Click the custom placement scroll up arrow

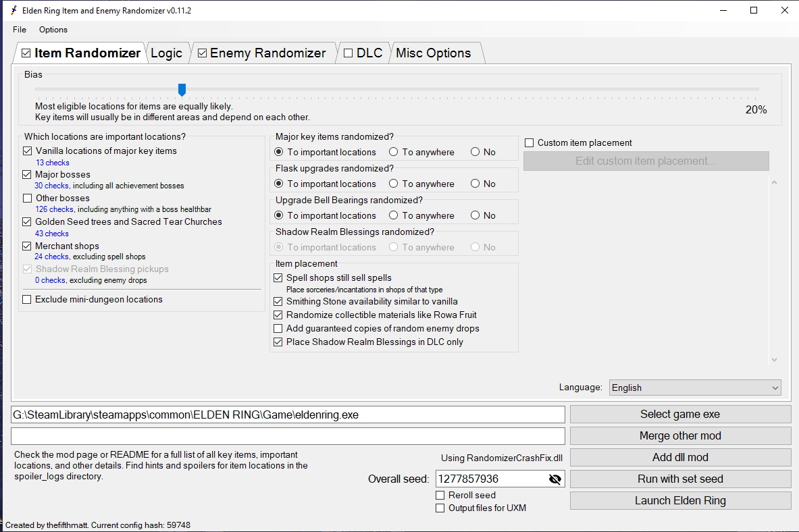(775, 182)
